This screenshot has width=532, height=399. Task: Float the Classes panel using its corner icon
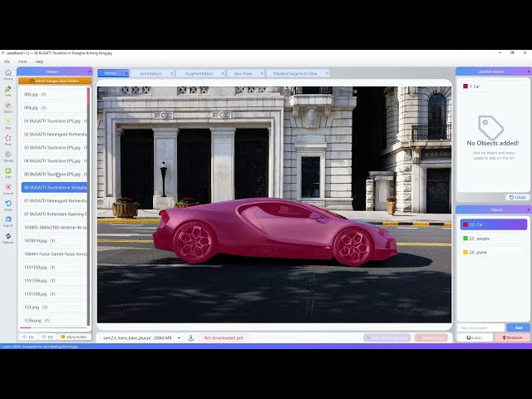529,209
